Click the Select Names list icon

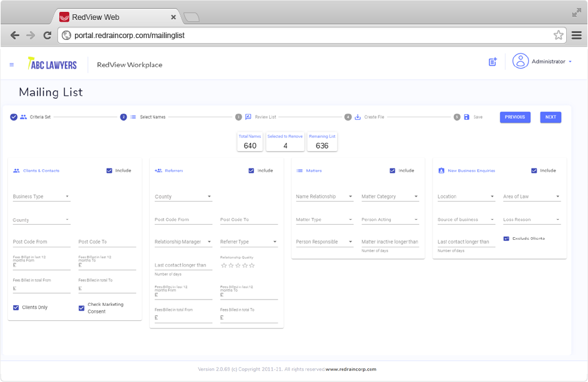133,117
